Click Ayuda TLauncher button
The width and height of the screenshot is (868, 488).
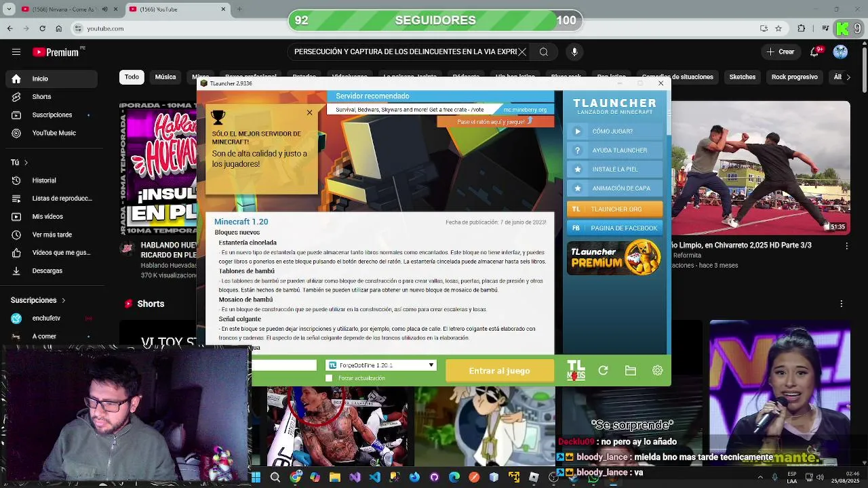point(614,150)
